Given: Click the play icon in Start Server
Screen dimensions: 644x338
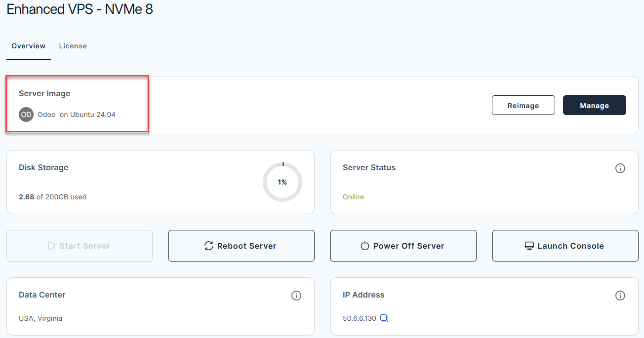Looking at the screenshot, I should click(x=51, y=245).
